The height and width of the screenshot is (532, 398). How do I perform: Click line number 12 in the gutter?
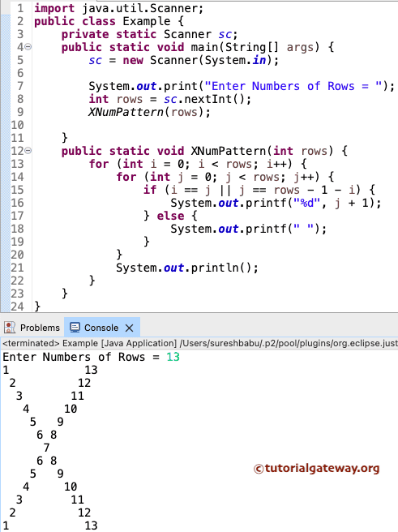(17, 151)
